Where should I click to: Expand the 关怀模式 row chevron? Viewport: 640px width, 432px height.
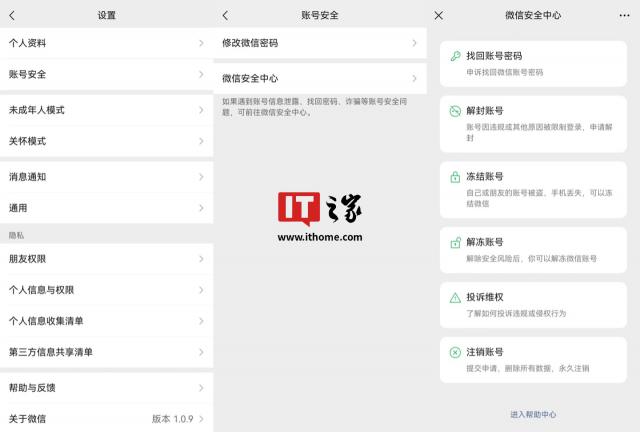coord(201,141)
